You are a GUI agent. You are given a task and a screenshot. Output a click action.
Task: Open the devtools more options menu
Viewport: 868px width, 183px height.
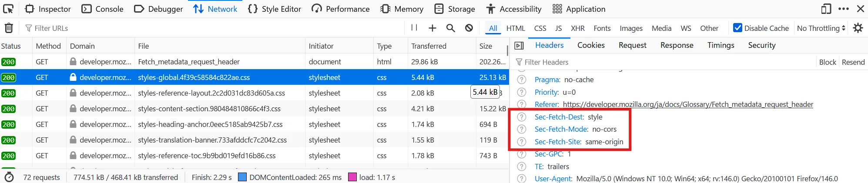(x=844, y=9)
